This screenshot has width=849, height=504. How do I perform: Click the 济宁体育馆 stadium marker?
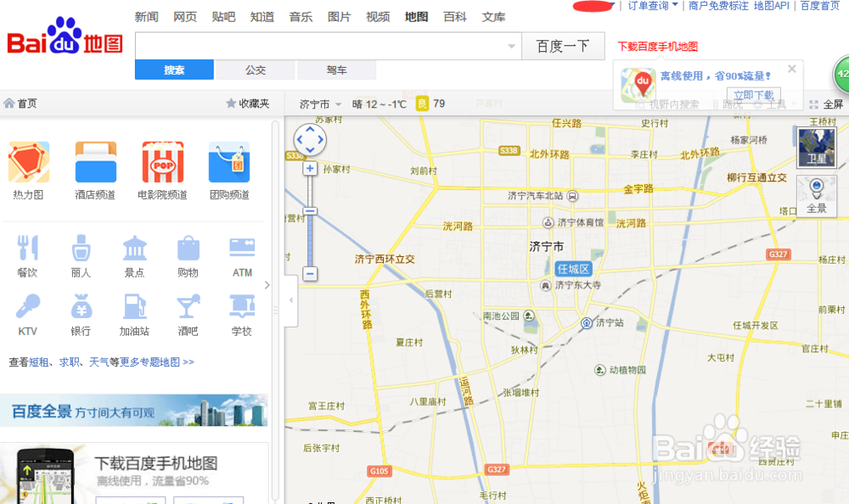[x=548, y=222]
